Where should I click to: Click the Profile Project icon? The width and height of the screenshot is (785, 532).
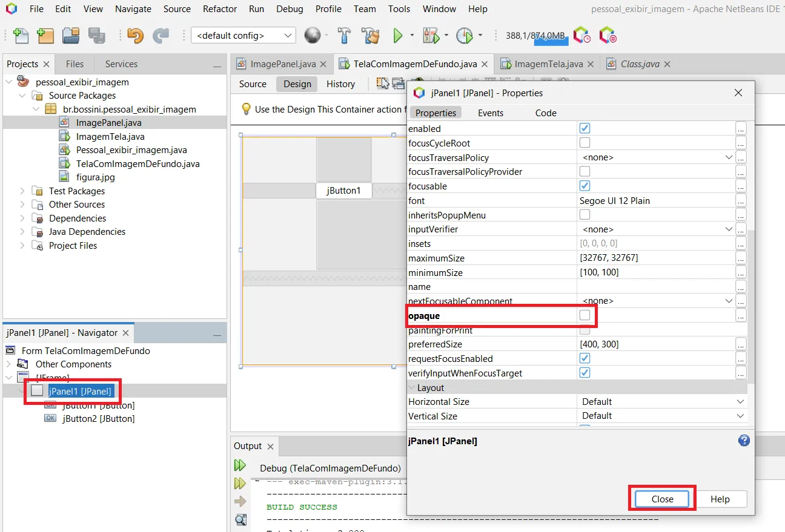465,36
